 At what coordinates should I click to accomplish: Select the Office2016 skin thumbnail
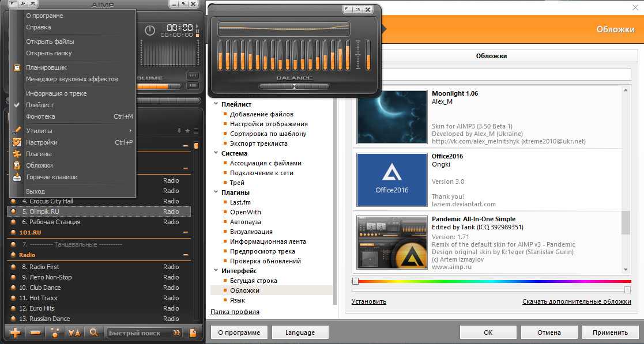click(x=392, y=180)
